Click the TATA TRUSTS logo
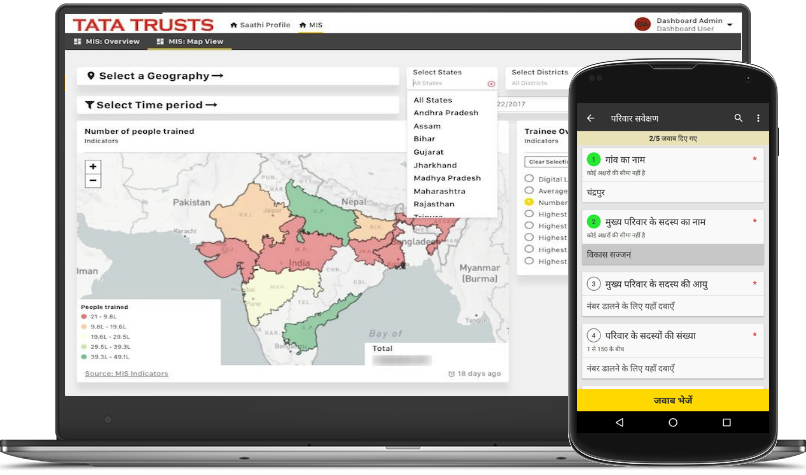The width and height of the screenshot is (806, 475). coord(143,25)
